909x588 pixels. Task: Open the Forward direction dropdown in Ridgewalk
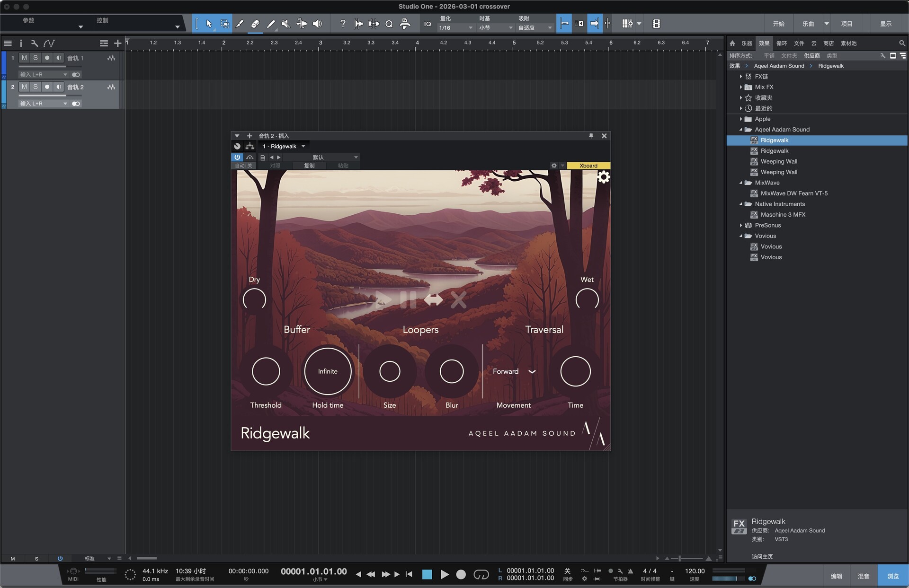pyautogui.click(x=513, y=371)
